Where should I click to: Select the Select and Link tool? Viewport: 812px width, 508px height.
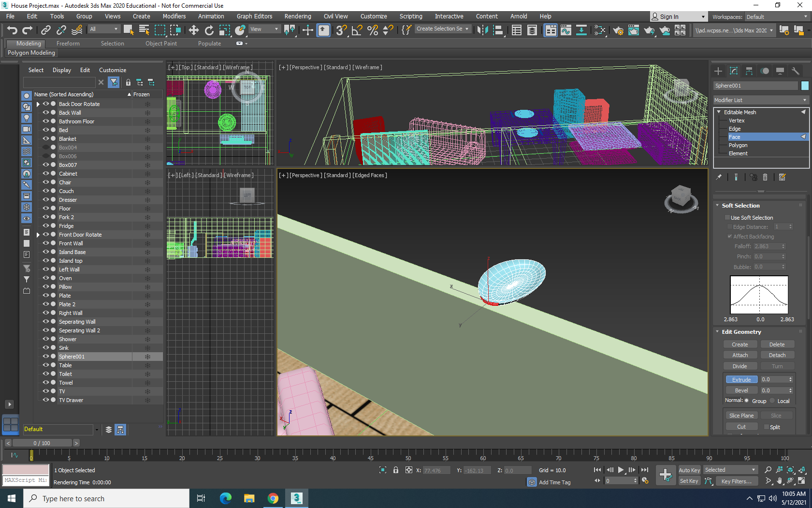pyautogui.click(x=46, y=30)
